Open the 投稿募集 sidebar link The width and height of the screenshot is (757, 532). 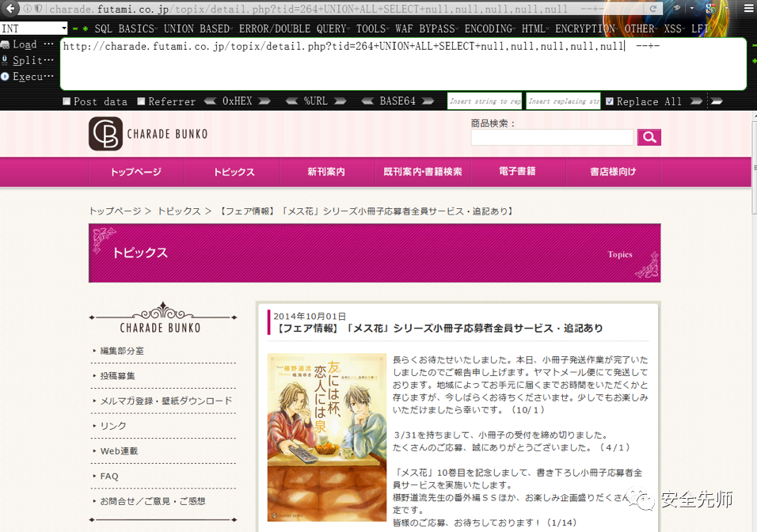tap(117, 376)
